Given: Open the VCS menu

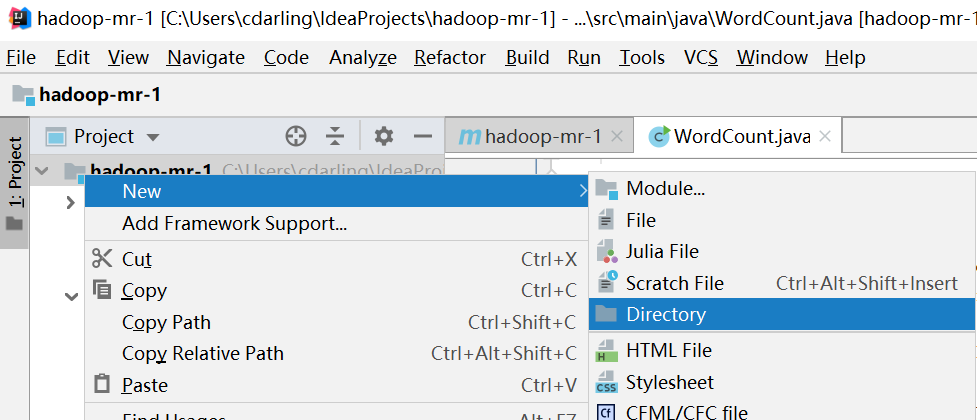Looking at the screenshot, I should click(701, 57).
